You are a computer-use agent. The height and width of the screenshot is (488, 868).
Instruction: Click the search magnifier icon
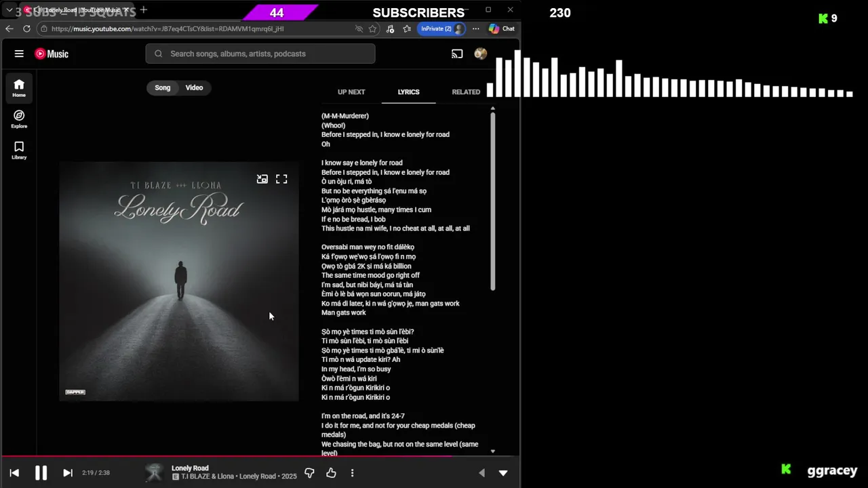click(159, 54)
